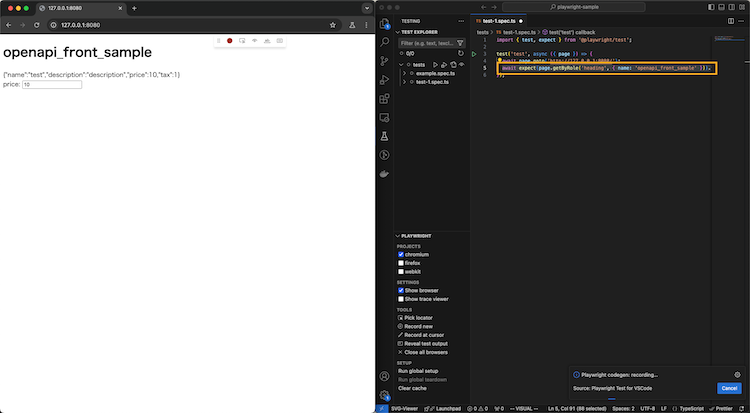Viewport: 750px width, 413px height.
Task: Open the Accounts menu in VS Code
Action: [x=384, y=376]
